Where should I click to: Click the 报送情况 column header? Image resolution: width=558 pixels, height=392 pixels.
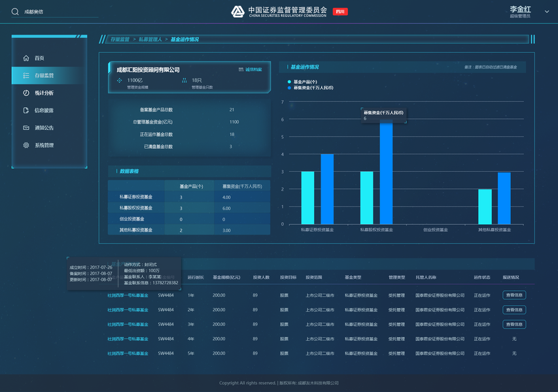coord(511,277)
